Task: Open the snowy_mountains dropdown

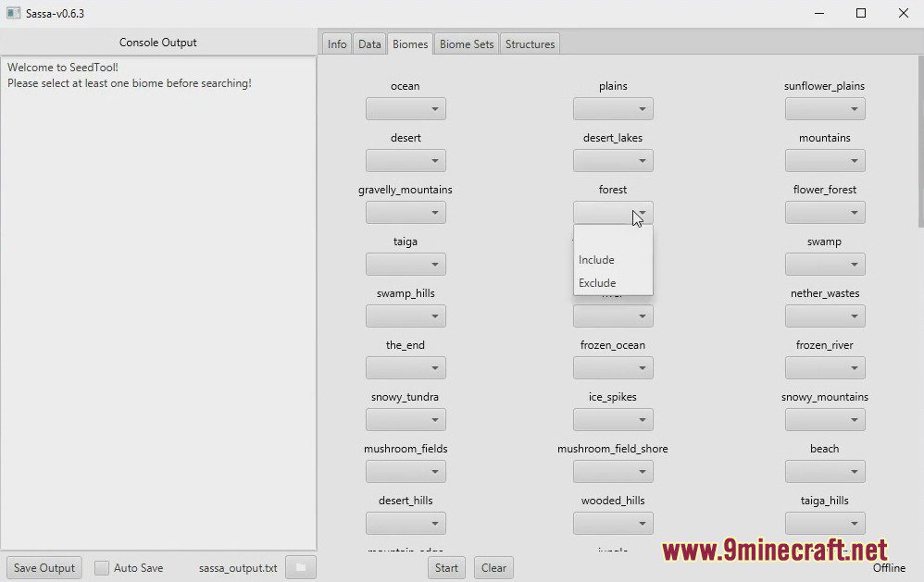Action: pos(825,420)
